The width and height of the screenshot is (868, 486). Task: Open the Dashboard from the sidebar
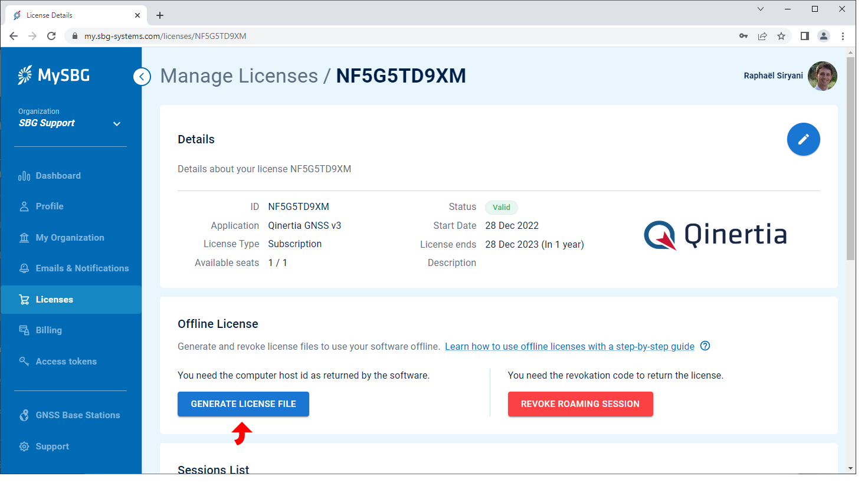tap(57, 175)
